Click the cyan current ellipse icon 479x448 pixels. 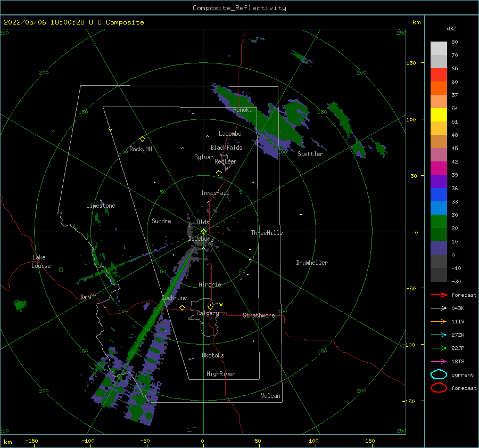(x=439, y=374)
